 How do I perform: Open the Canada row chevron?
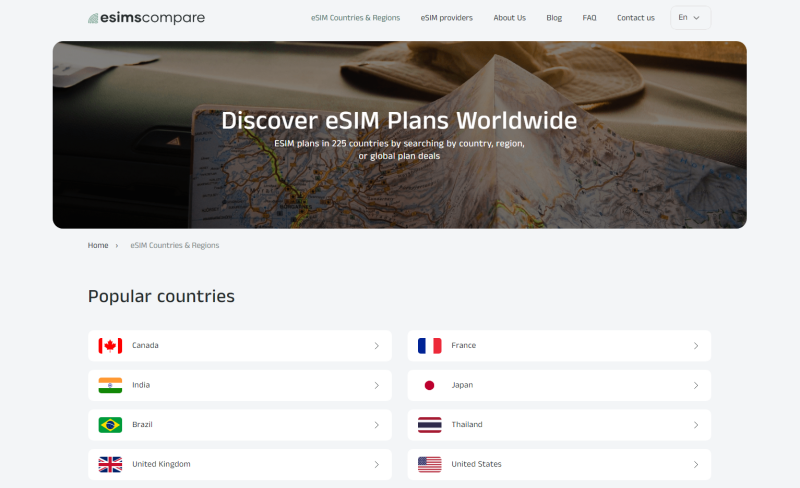[x=377, y=346]
